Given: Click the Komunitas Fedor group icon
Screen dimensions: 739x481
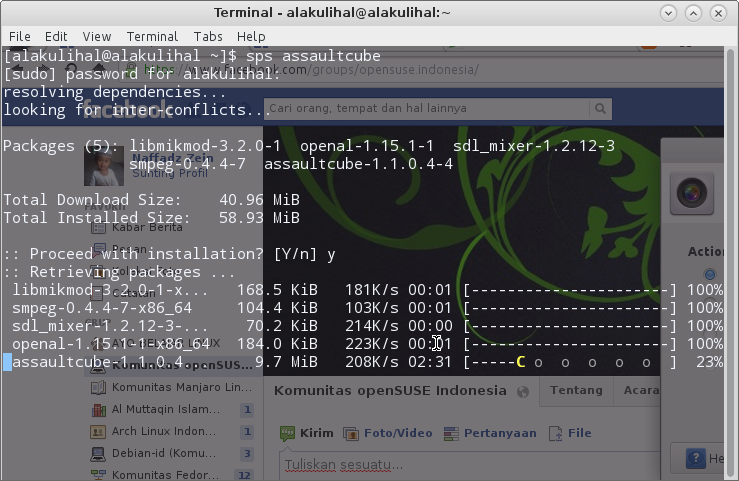Looking at the screenshot, I should click(x=98, y=474).
